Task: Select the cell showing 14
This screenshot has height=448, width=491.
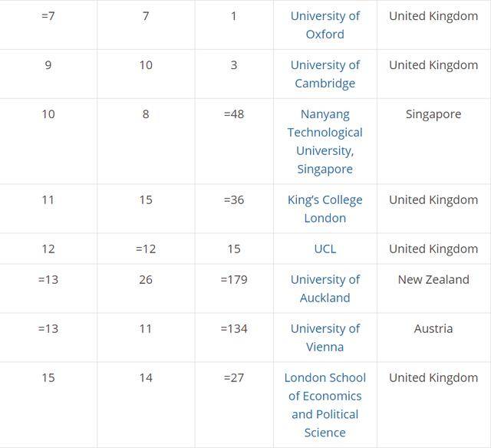Action: 146,378
